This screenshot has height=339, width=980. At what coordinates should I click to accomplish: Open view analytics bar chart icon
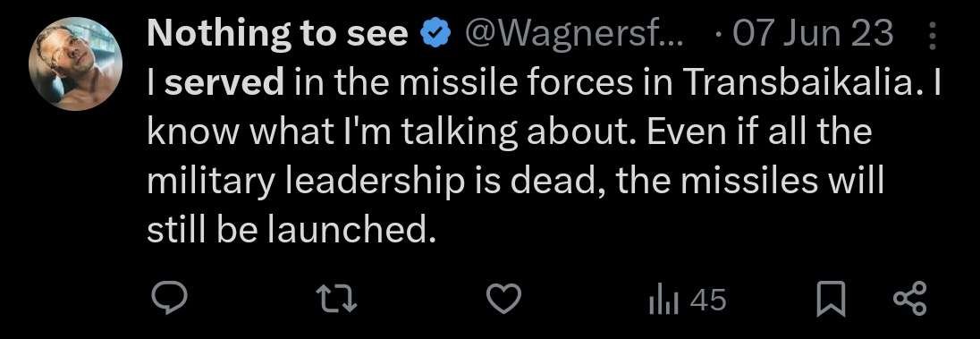[x=665, y=301]
